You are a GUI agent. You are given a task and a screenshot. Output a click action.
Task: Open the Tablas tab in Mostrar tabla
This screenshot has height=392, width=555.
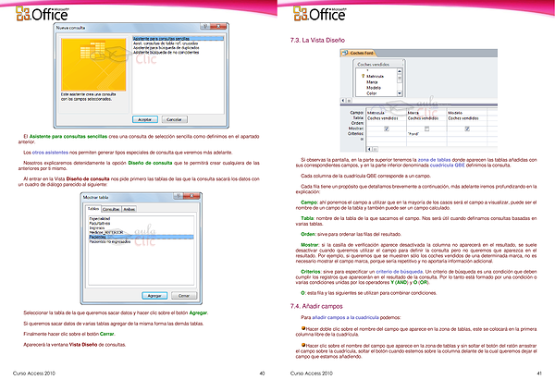pos(94,210)
